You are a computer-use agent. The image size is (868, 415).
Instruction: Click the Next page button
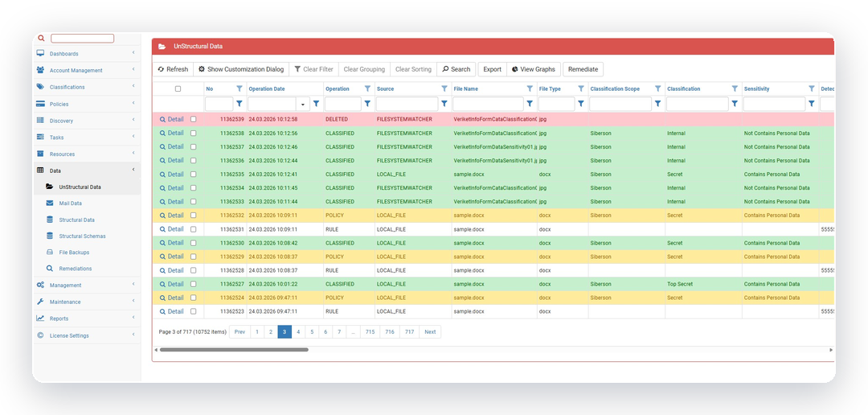click(x=430, y=332)
